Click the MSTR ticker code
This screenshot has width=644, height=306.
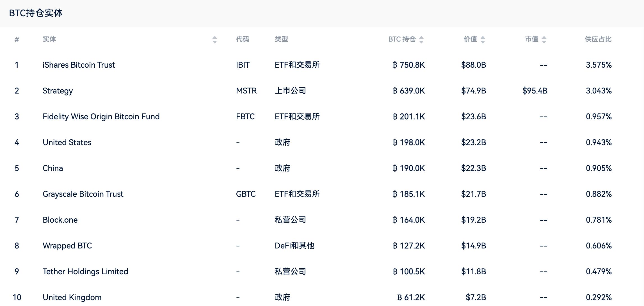(246, 91)
